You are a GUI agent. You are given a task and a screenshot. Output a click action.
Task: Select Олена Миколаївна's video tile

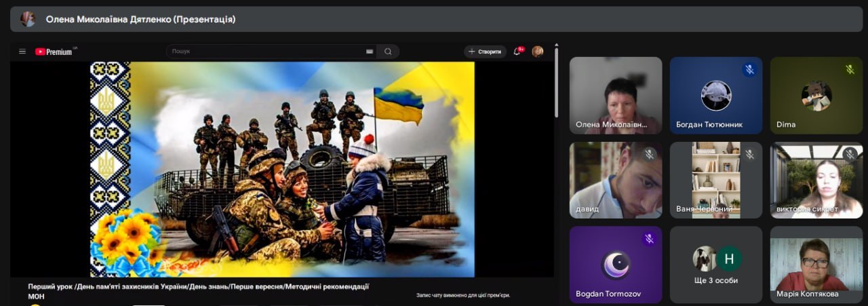click(616, 95)
